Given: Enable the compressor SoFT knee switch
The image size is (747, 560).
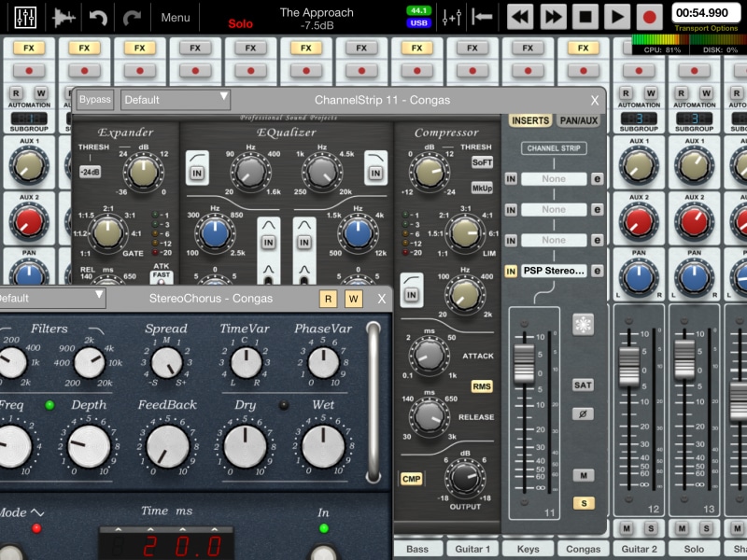Looking at the screenshot, I should 482,161.
